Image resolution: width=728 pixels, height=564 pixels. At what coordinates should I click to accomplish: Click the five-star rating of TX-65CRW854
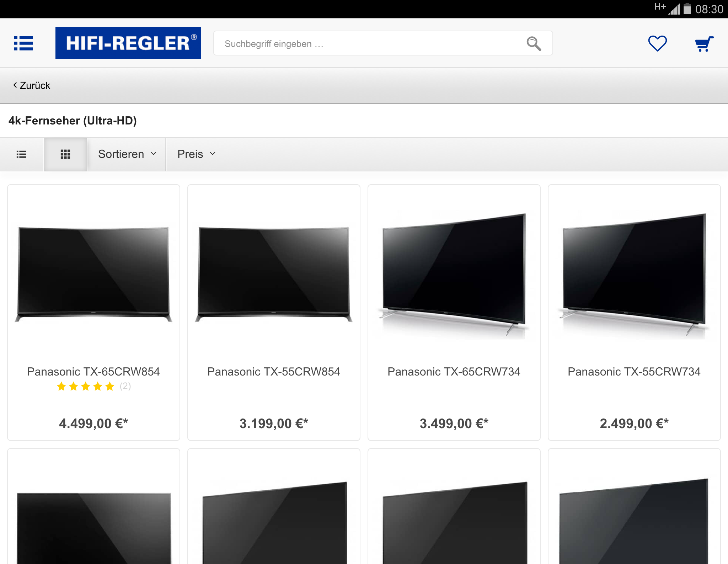coord(86,386)
